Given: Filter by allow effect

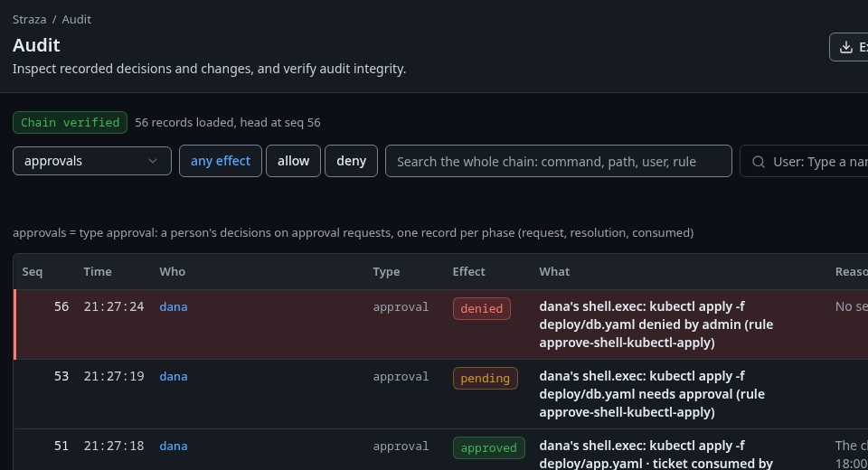Looking at the screenshot, I should tap(293, 161).
